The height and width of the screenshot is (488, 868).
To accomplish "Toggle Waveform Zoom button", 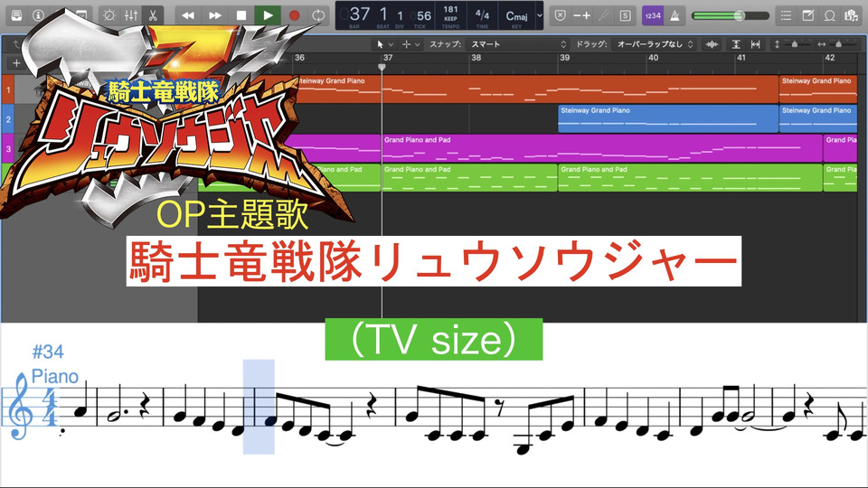I will pos(712,44).
